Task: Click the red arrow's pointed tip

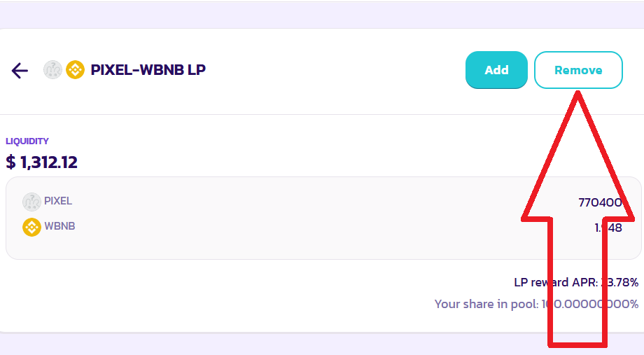Action: (578, 95)
